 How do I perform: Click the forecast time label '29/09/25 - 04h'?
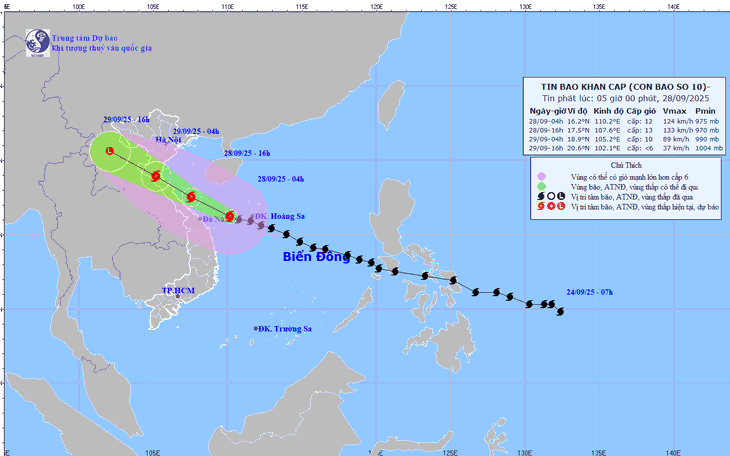[196, 131]
